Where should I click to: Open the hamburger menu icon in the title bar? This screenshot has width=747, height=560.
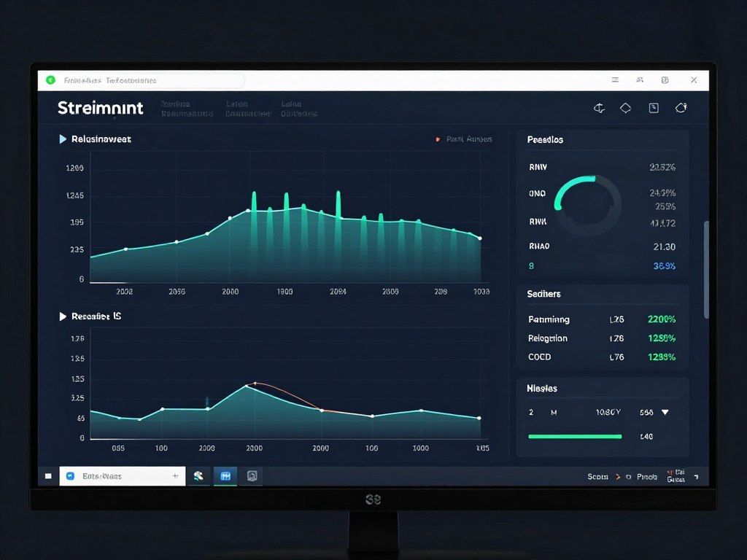point(615,80)
